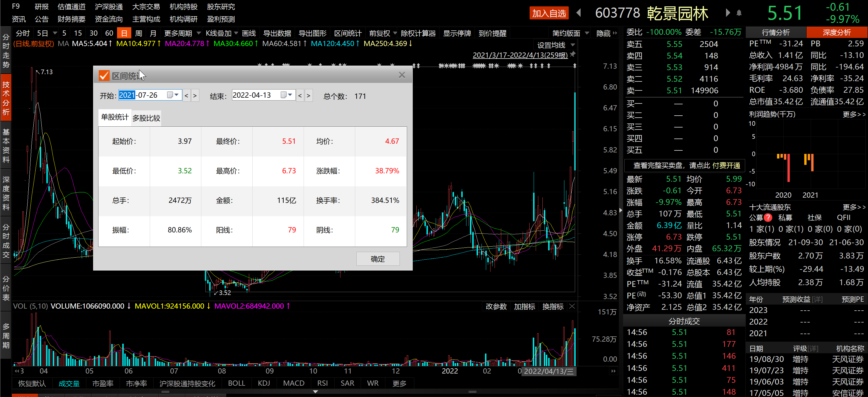This screenshot has width=868, height=397.
Task: Close the 区间统计 dialog
Action: point(402,75)
